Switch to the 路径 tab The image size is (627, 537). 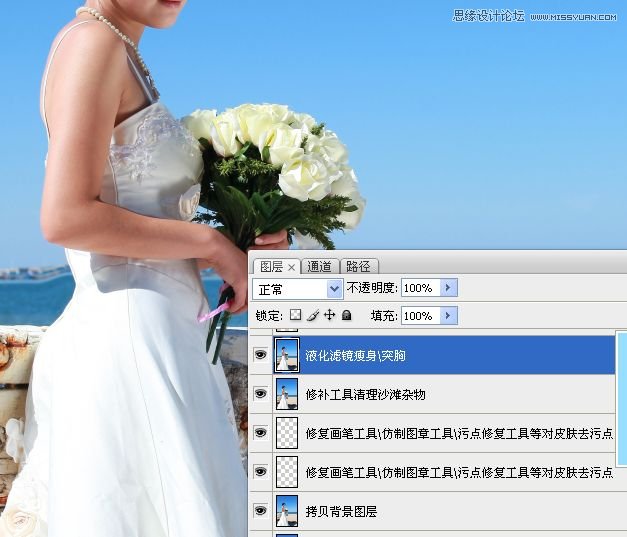[x=359, y=266]
